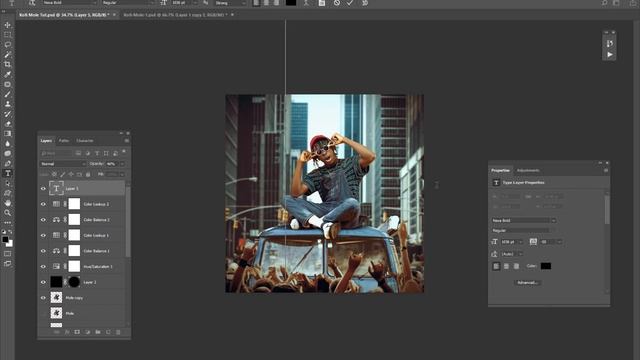Delete layer using the Layers panel trash icon
This screenshot has height=360, width=640.
[x=118, y=332]
